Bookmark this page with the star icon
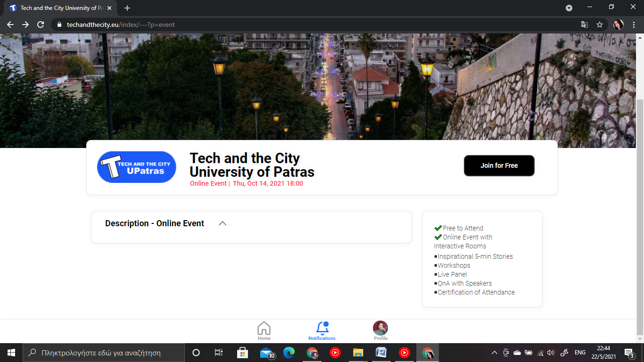 (x=600, y=25)
